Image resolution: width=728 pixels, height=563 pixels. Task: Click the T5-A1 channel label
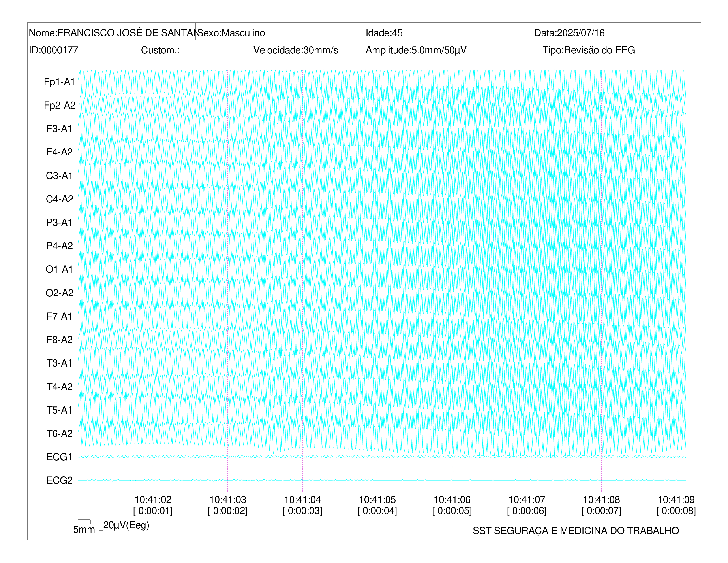[x=59, y=410]
